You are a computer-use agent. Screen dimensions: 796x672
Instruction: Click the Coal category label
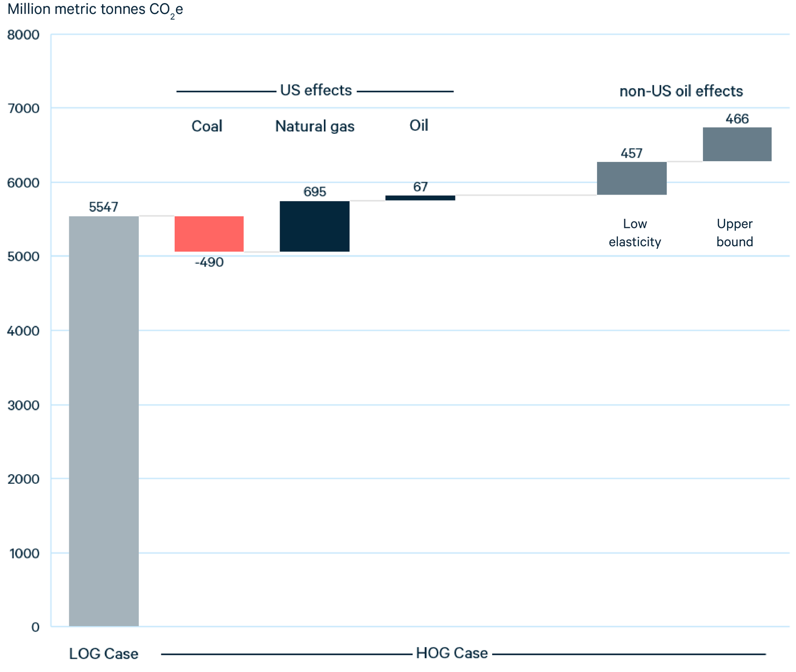[x=207, y=126]
